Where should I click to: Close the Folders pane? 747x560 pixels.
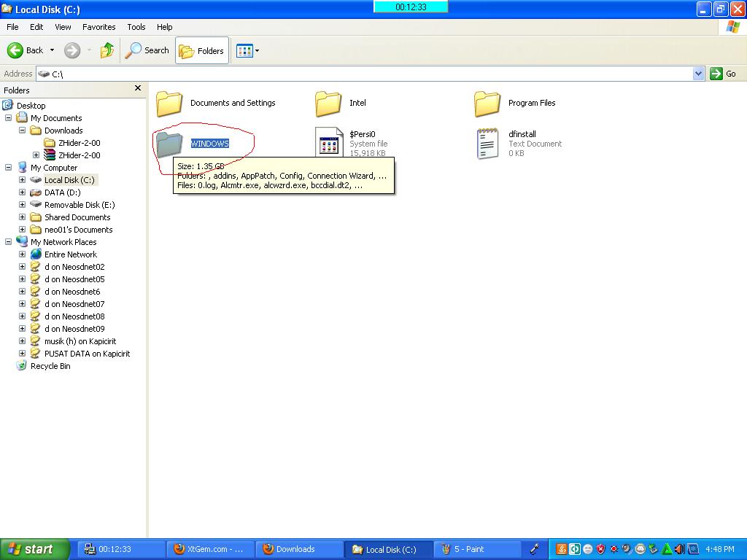(138, 88)
